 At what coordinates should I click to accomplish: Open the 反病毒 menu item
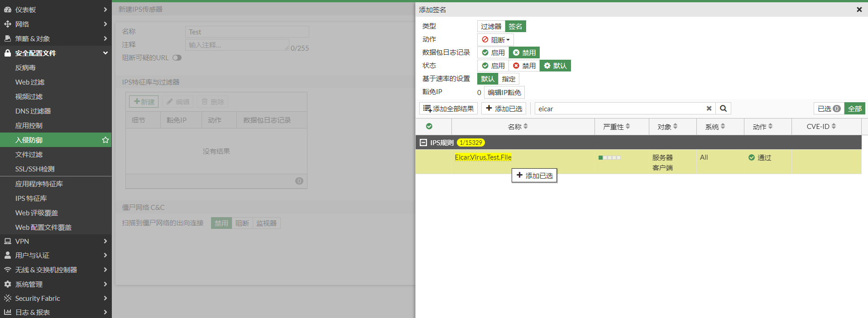point(25,68)
